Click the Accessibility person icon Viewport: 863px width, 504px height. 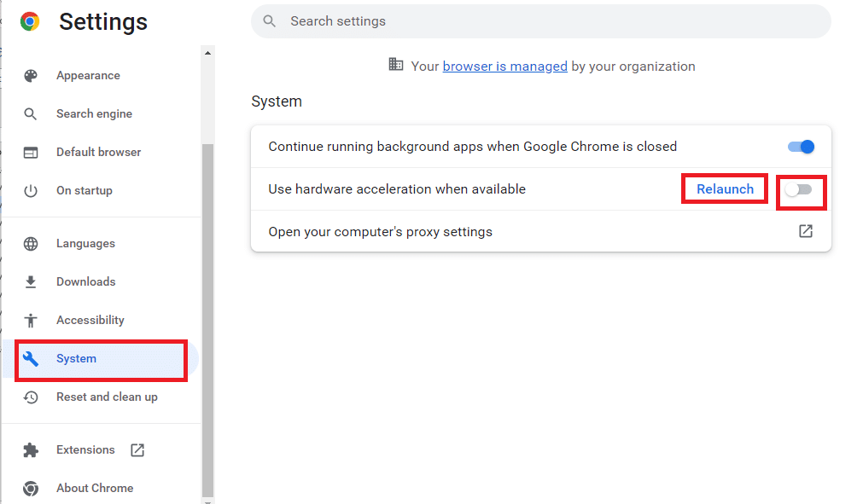click(x=31, y=320)
